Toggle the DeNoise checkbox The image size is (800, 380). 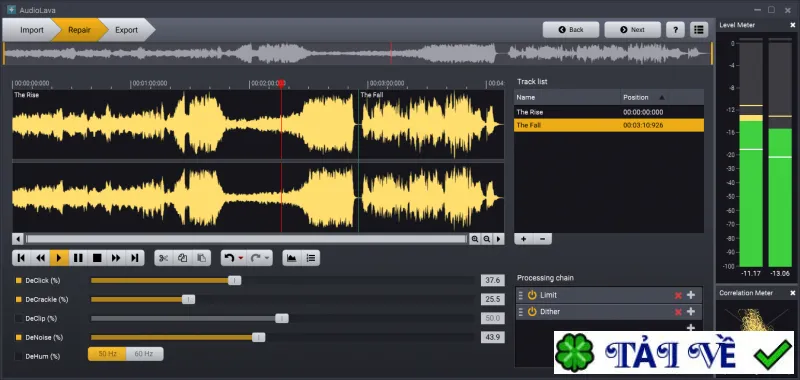point(19,337)
